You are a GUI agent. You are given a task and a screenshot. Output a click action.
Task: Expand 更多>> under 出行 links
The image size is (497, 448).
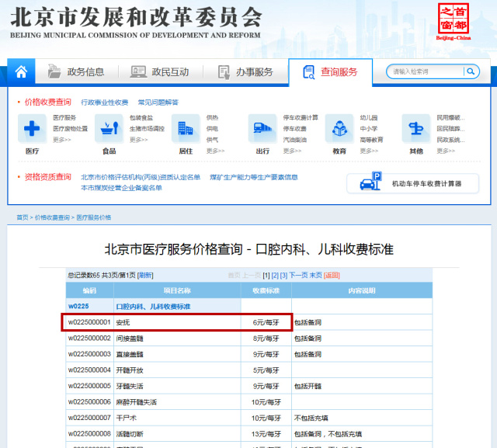point(292,151)
